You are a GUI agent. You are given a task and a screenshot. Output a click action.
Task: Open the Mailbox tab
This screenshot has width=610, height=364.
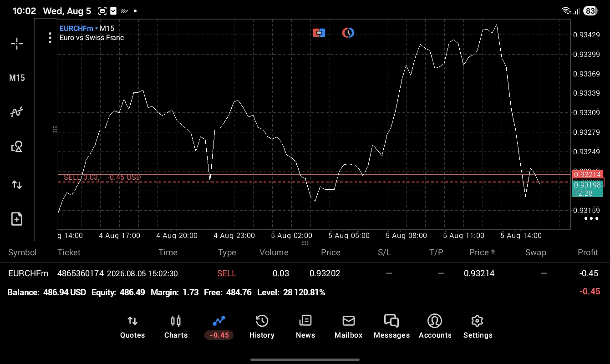pos(349,327)
